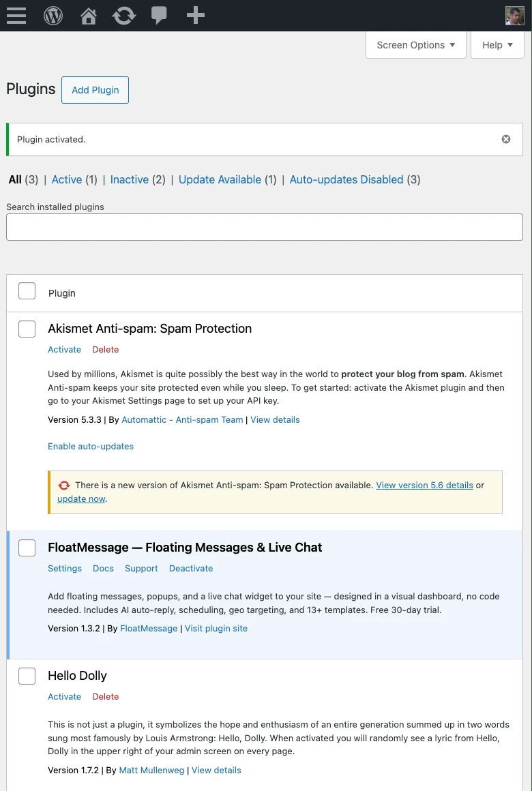Open the admin menu hamburger icon

[x=16, y=15]
